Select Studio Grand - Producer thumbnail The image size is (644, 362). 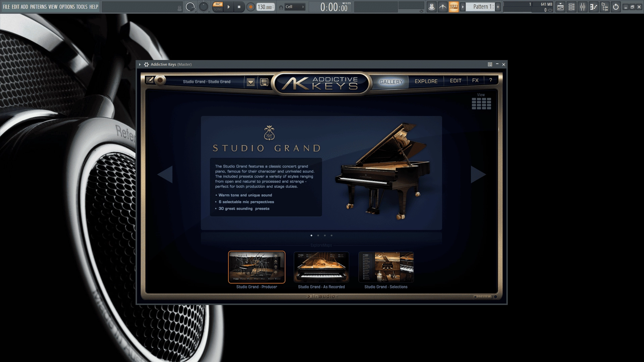[257, 267]
